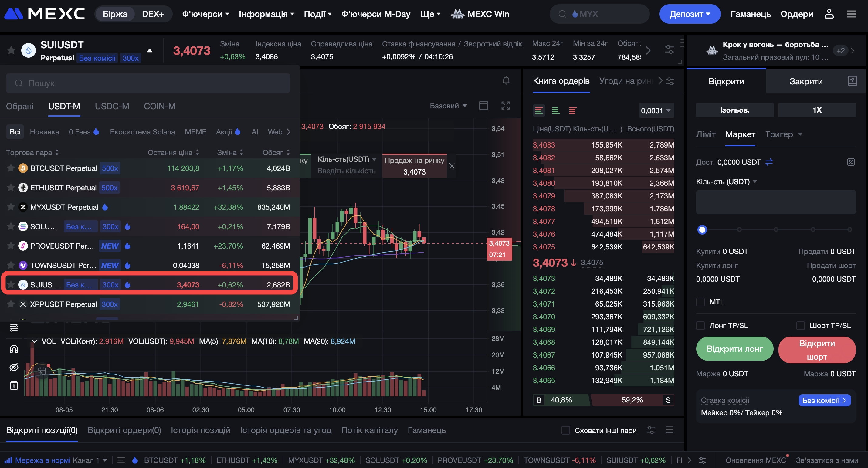The height and width of the screenshot is (468, 868).
Task: Click the hide drawings eye icon
Action: pyautogui.click(x=14, y=367)
